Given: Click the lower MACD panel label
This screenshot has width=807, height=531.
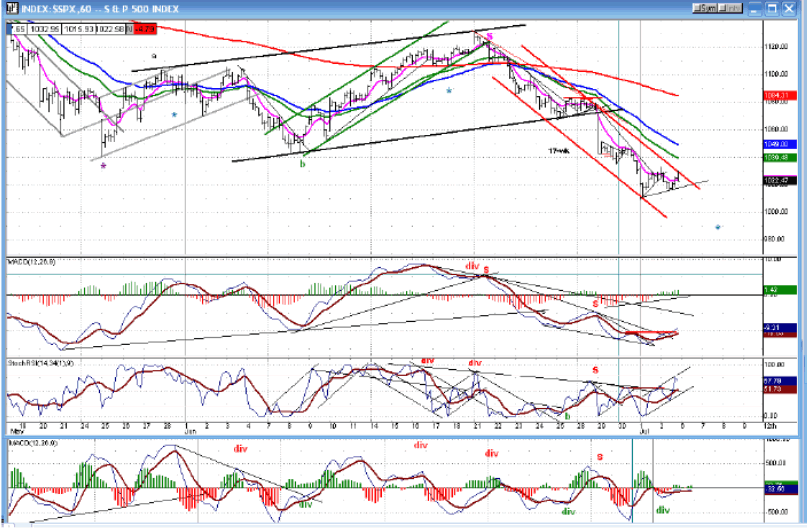Looking at the screenshot, I should (x=32, y=443).
